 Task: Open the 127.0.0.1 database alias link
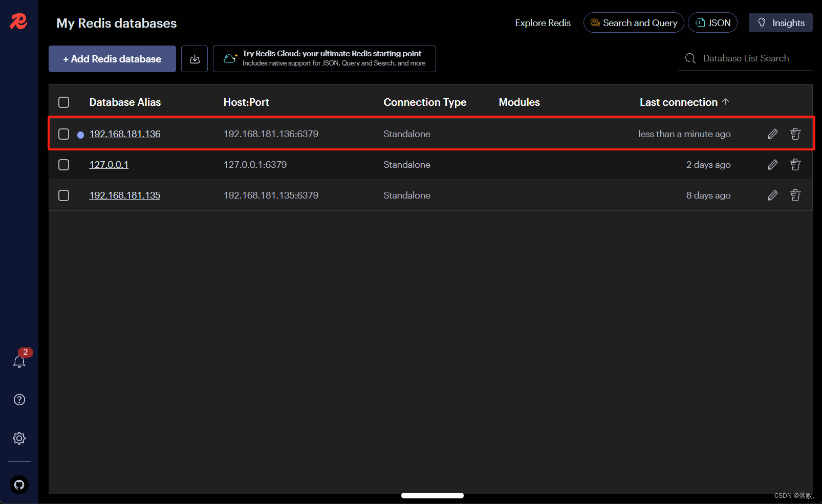(x=109, y=165)
